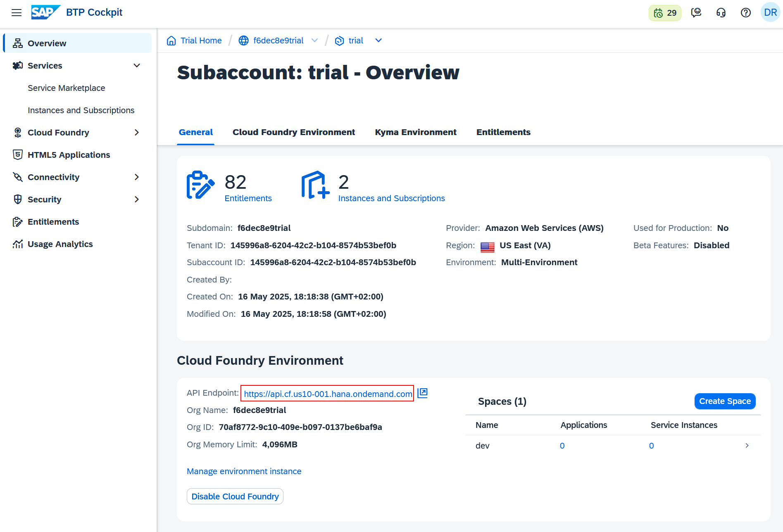
Task: Click the Service Instances column header
Action: (684, 425)
